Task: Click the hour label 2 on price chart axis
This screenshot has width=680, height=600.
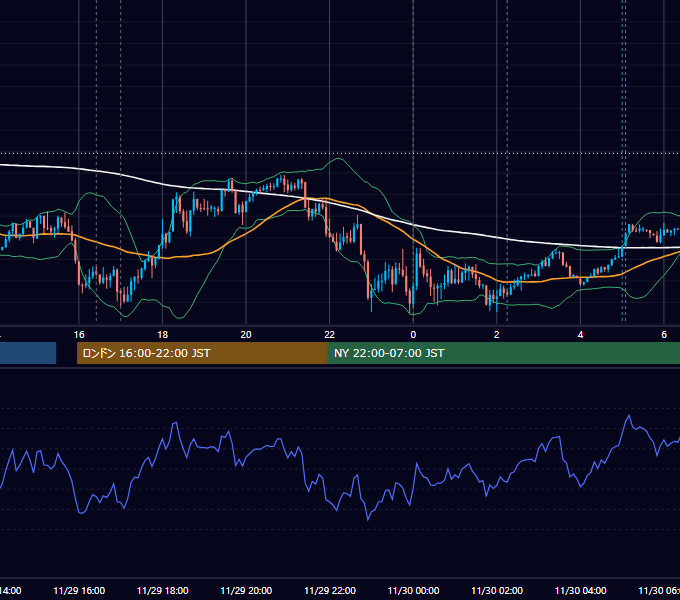Action: pos(497,335)
